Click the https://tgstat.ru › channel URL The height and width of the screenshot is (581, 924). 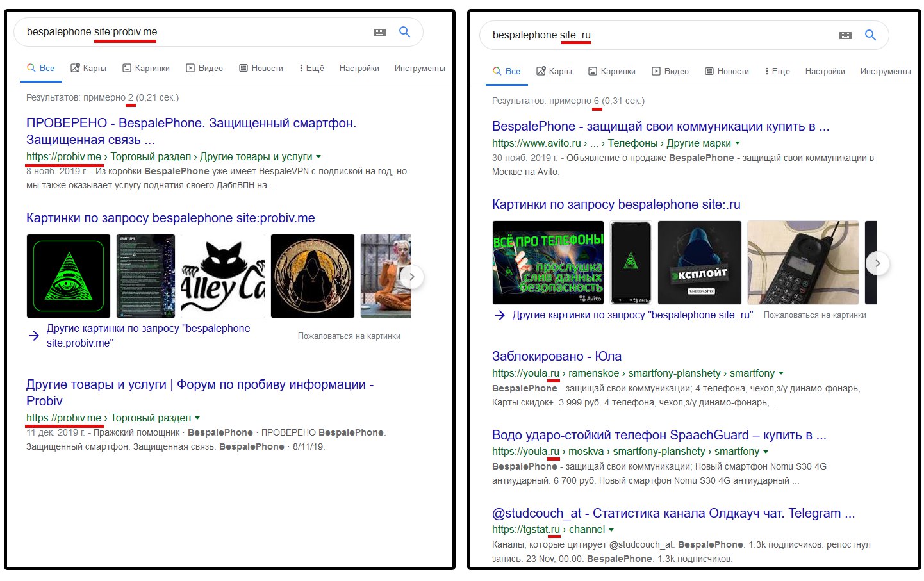549,530
